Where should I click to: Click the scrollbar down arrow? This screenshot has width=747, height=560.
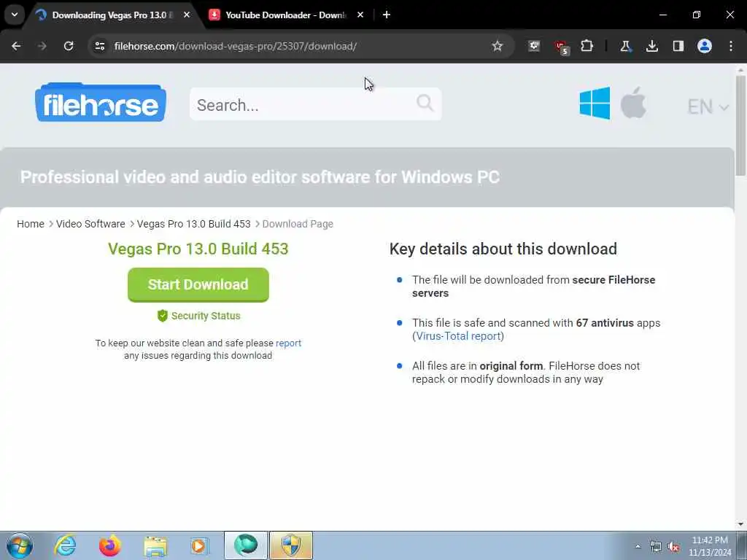point(740,524)
